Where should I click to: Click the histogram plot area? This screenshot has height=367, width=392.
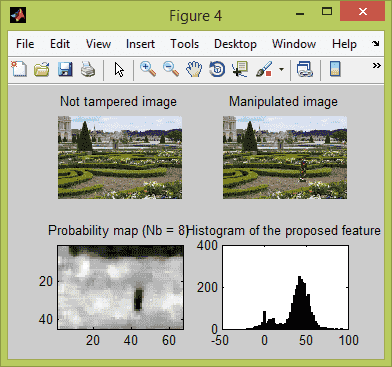[x=286, y=287]
